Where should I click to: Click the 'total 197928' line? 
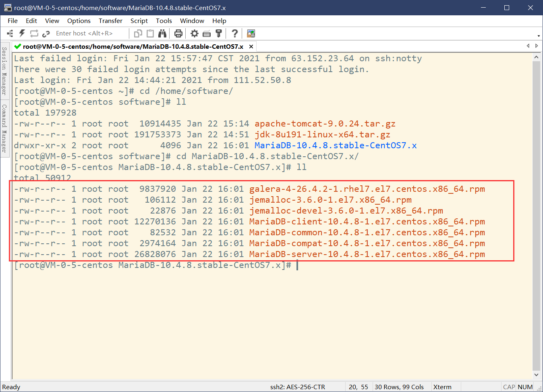point(45,113)
